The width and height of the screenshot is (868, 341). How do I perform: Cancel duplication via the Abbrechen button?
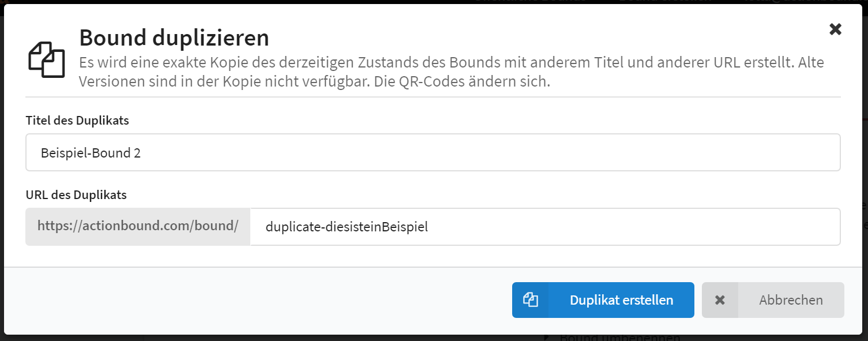pyautogui.click(x=773, y=300)
